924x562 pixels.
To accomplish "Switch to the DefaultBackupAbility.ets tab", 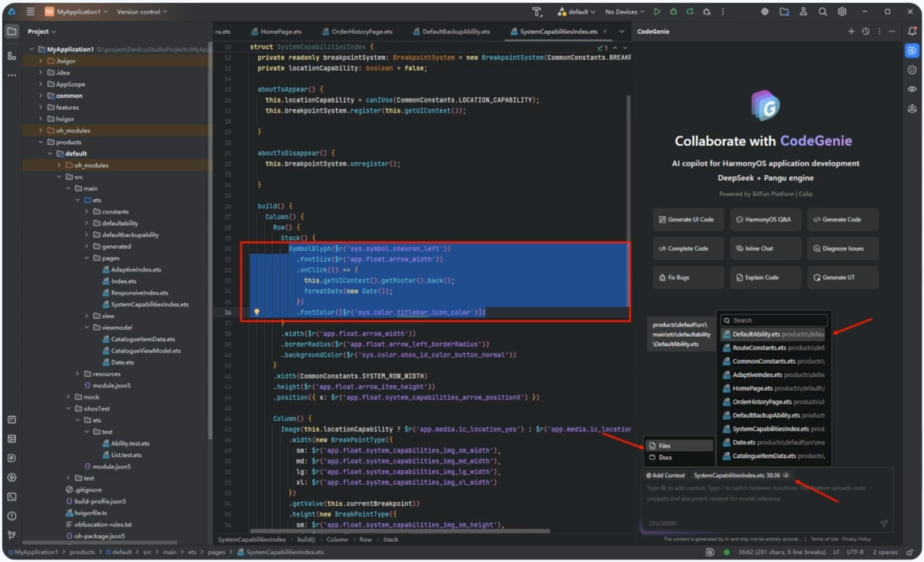I will pos(451,32).
